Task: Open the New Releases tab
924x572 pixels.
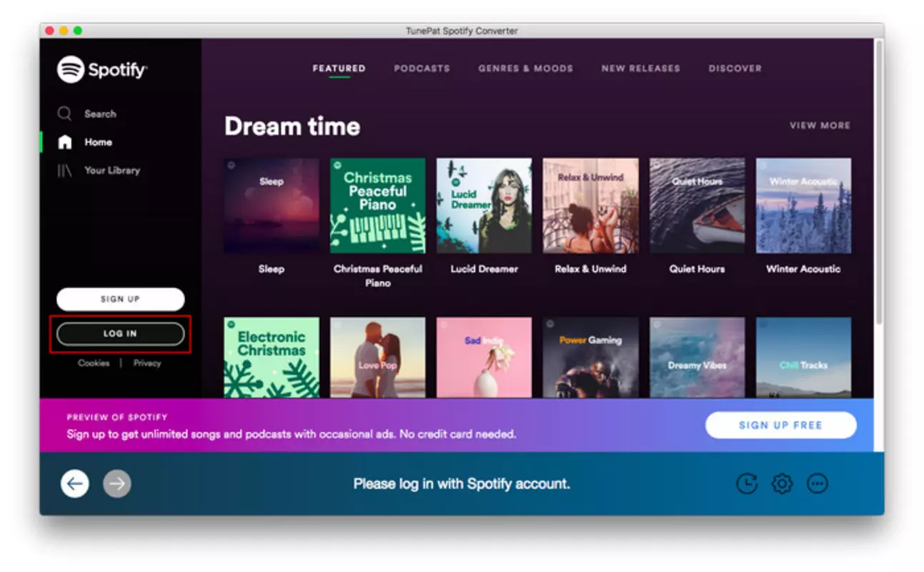Action: pos(640,69)
